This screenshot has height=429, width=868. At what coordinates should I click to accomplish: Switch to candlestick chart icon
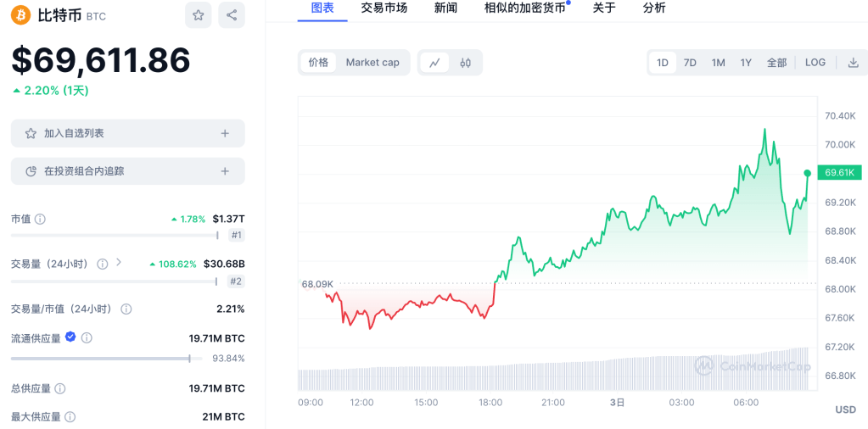(466, 63)
